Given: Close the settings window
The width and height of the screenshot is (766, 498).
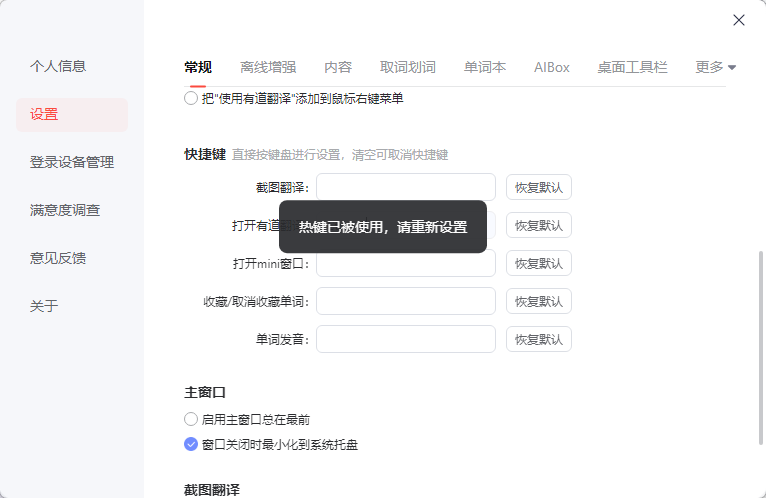Looking at the screenshot, I should 739,20.
